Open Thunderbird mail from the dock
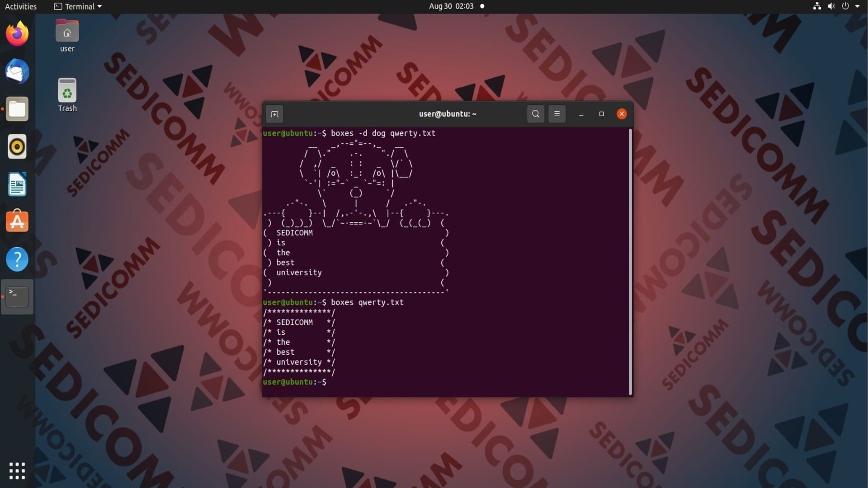The image size is (868, 488). tap(17, 71)
